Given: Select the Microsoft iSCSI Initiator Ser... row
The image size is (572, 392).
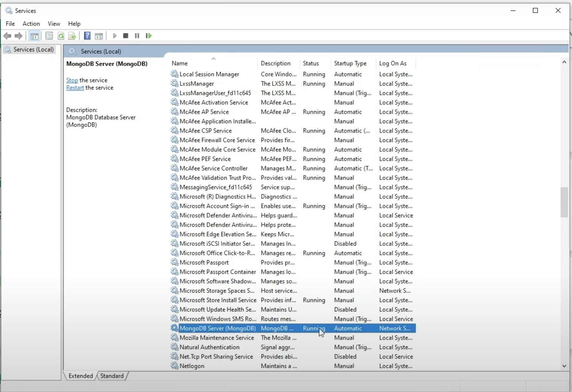Looking at the screenshot, I should click(x=293, y=243).
